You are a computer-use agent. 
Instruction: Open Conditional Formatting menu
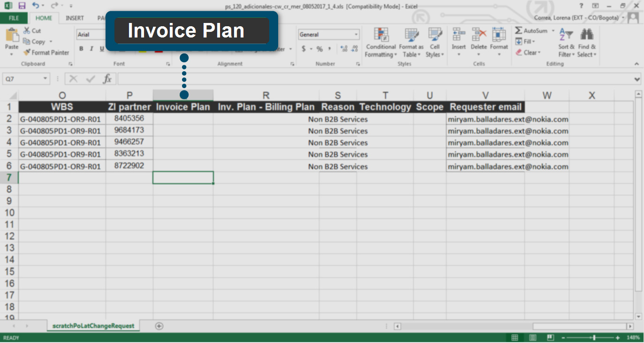point(381,43)
